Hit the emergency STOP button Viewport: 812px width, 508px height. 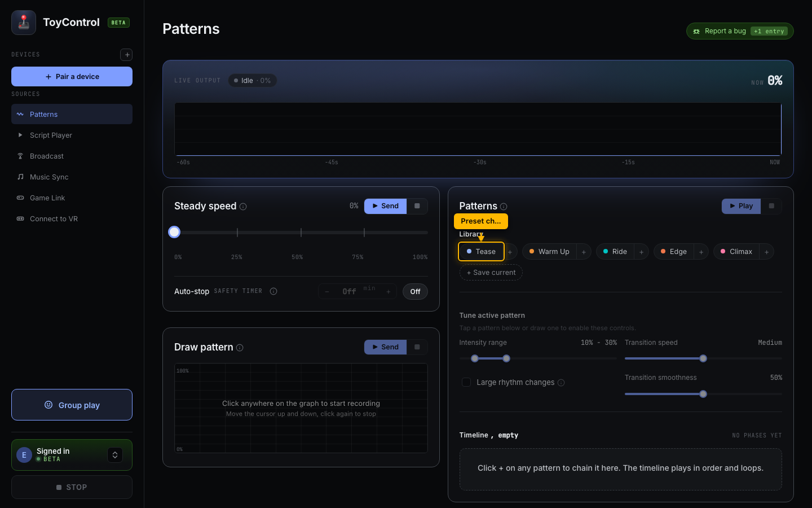point(72,487)
